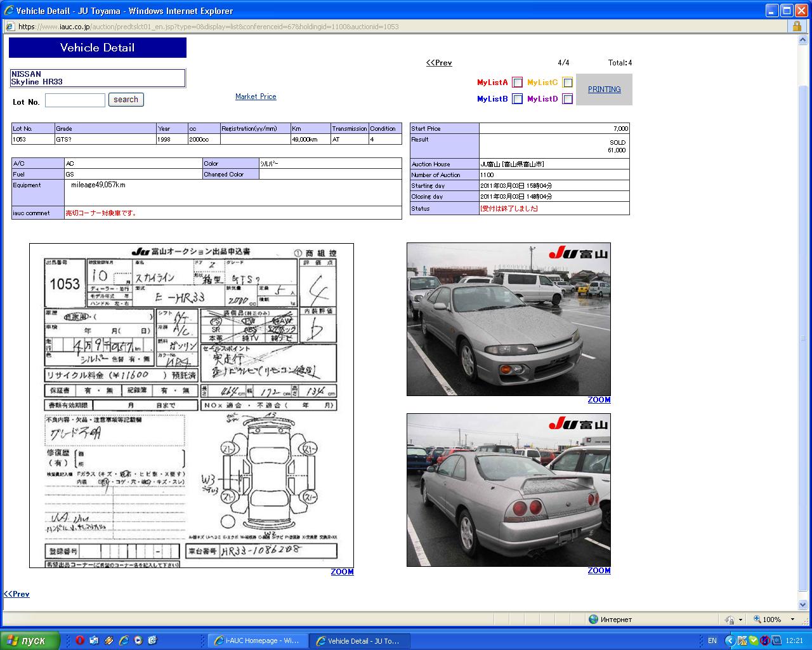Show hidden tray icons with the arrow
The image size is (812, 650).
(730, 640)
